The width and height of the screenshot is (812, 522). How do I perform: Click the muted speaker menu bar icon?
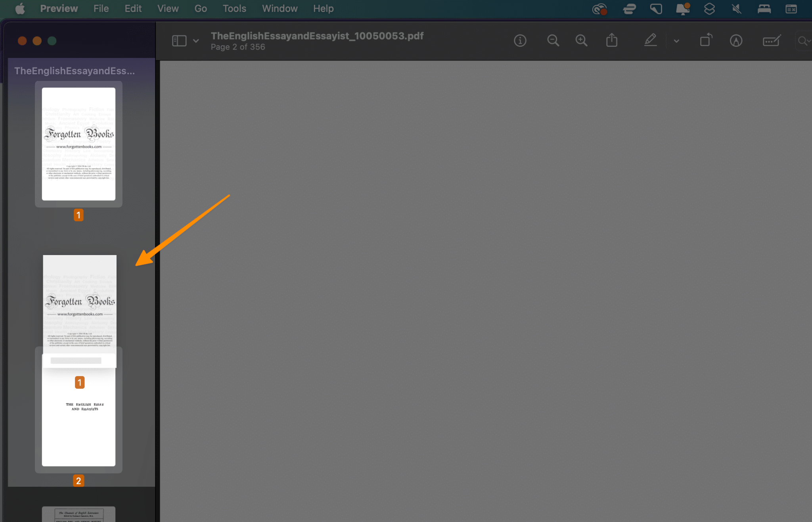(737, 8)
